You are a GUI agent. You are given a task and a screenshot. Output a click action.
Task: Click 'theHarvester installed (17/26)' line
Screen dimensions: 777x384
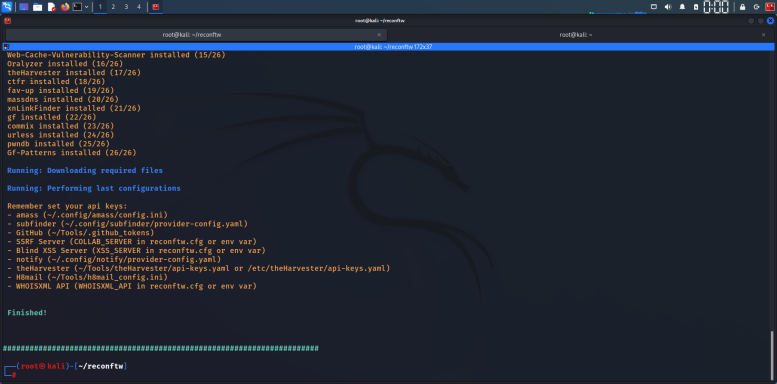coord(74,72)
